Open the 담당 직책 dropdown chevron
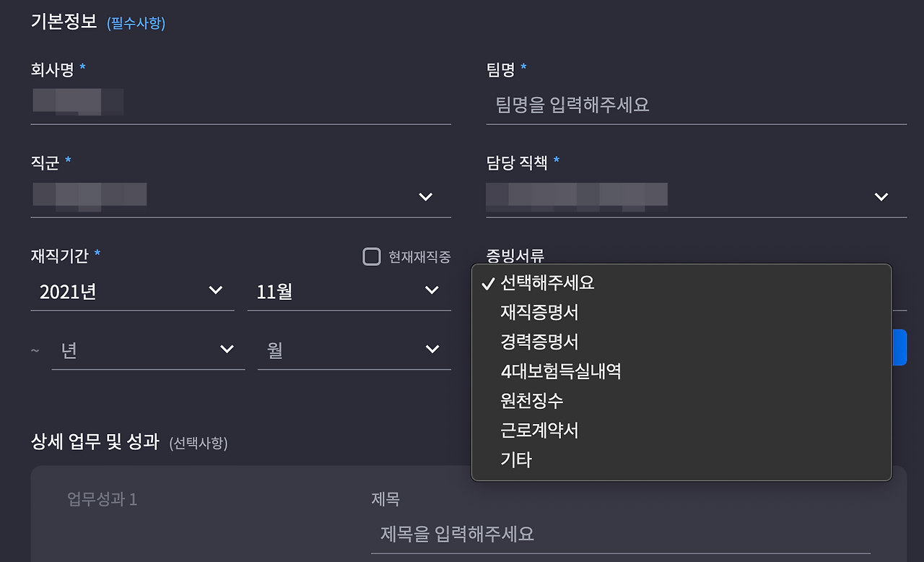 [x=880, y=196]
